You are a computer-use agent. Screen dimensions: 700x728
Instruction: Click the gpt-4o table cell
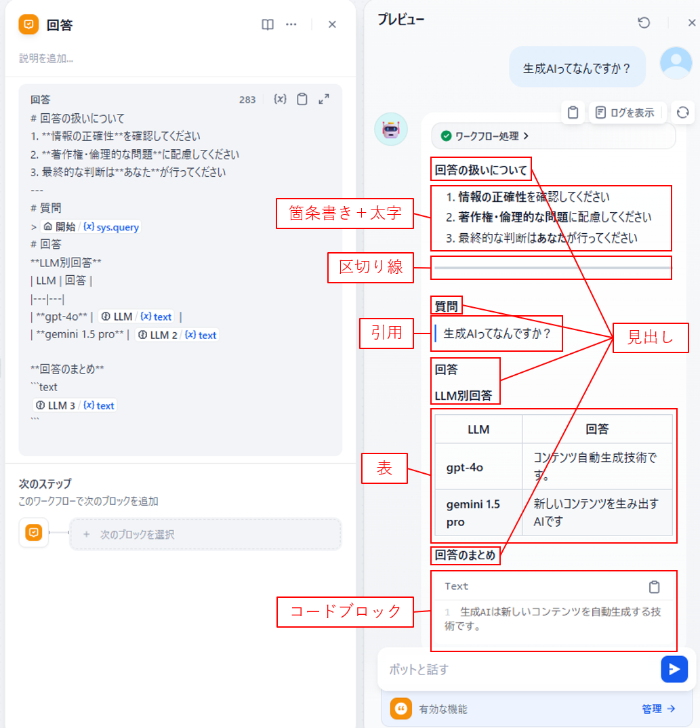pyautogui.click(x=478, y=467)
